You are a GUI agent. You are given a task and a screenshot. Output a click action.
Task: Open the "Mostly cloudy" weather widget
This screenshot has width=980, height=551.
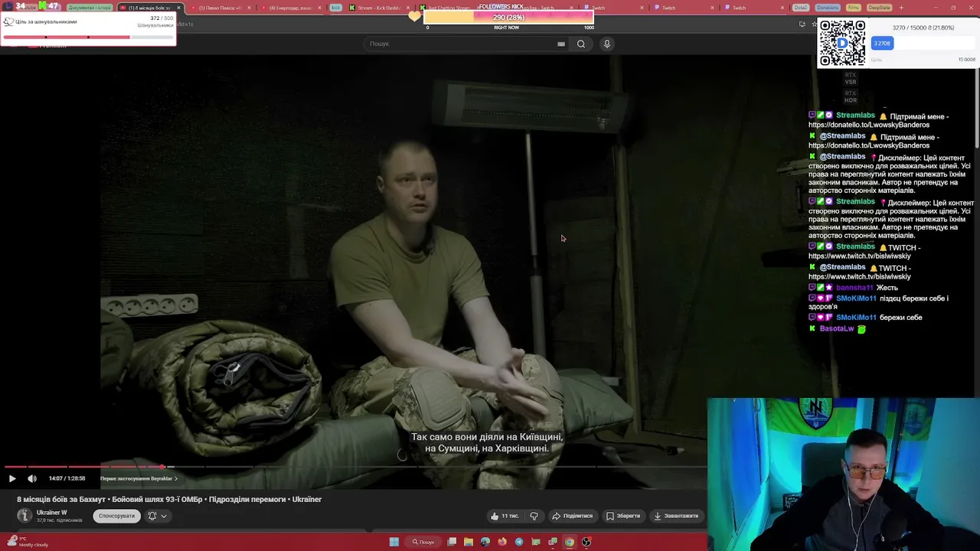pyautogui.click(x=28, y=542)
